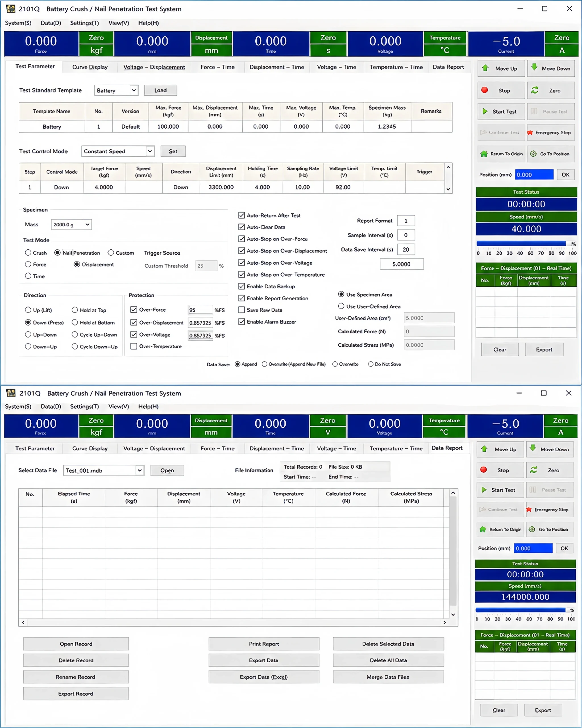Switch to Curve Display tab in top window
This screenshot has height=728, width=582.
90,67
